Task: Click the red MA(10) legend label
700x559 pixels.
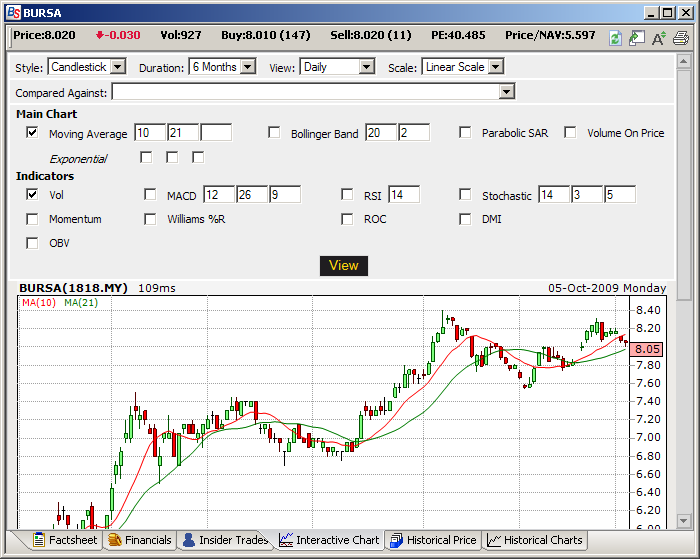Action: pyautogui.click(x=39, y=303)
